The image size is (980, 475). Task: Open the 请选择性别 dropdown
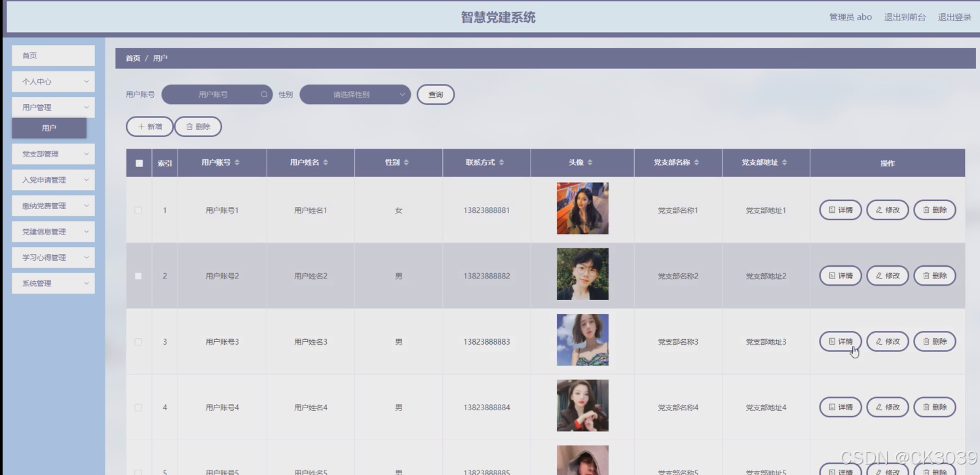[355, 94]
